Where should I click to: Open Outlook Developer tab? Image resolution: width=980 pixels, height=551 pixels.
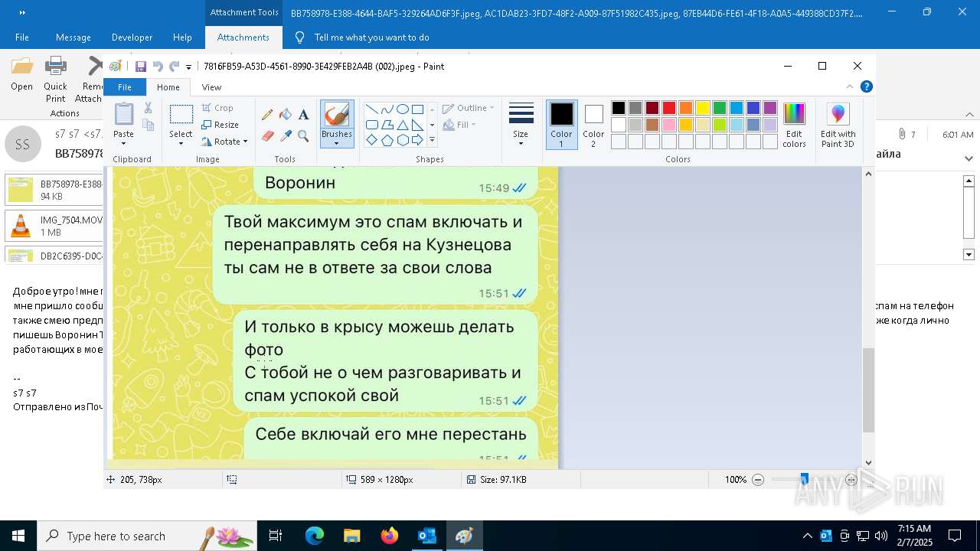132,37
